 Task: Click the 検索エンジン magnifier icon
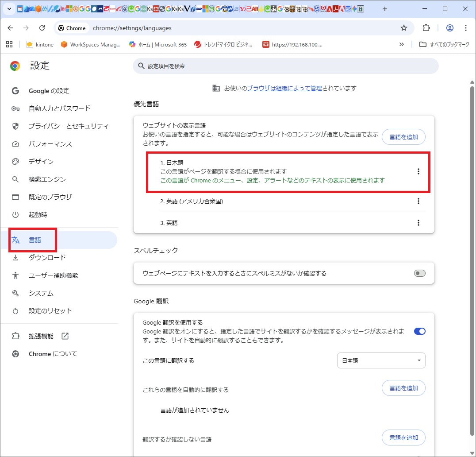(16, 179)
